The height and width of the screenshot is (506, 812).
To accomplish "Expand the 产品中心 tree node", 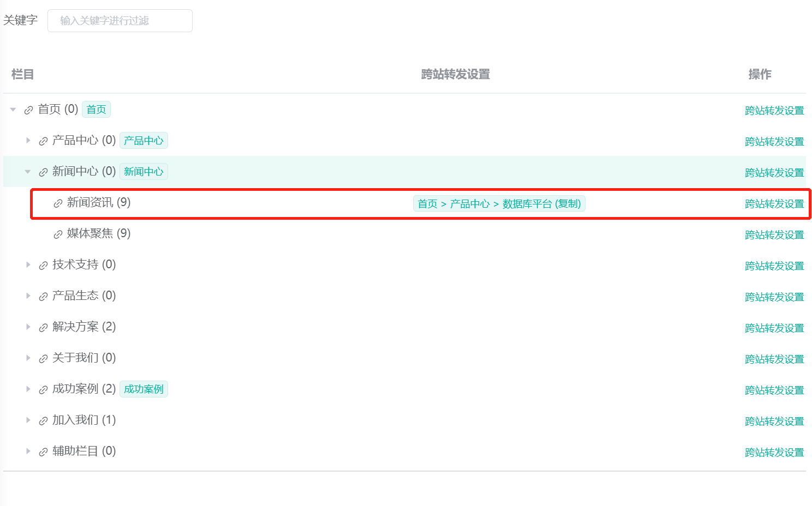I will coord(28,141).
